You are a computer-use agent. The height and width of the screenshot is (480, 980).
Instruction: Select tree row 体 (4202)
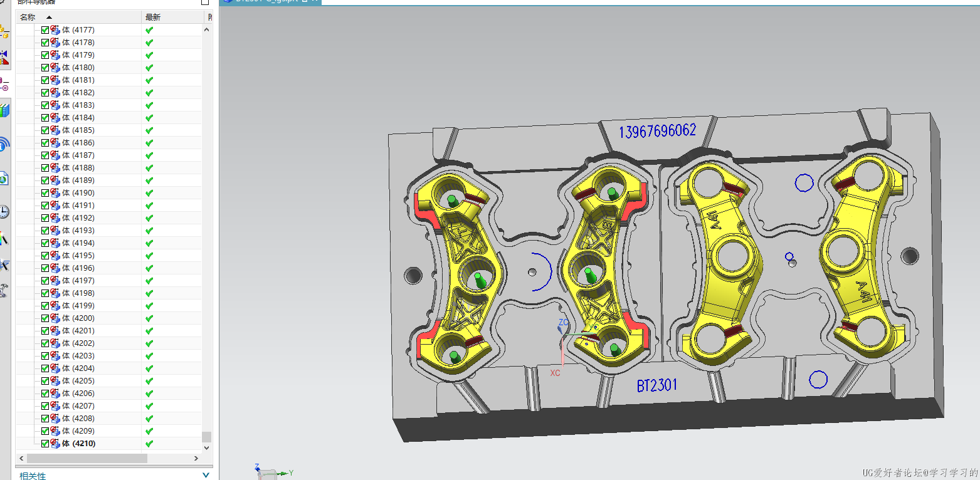(109, 343)
